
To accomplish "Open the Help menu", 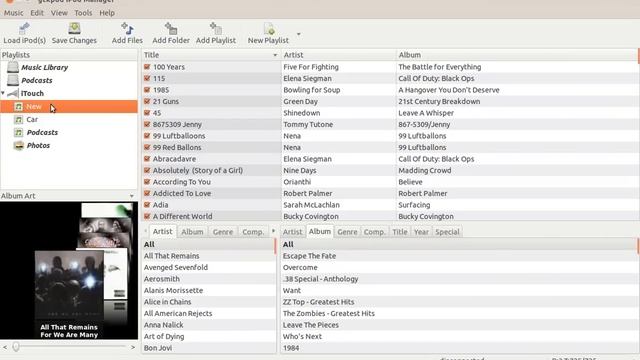I will 107,13.
